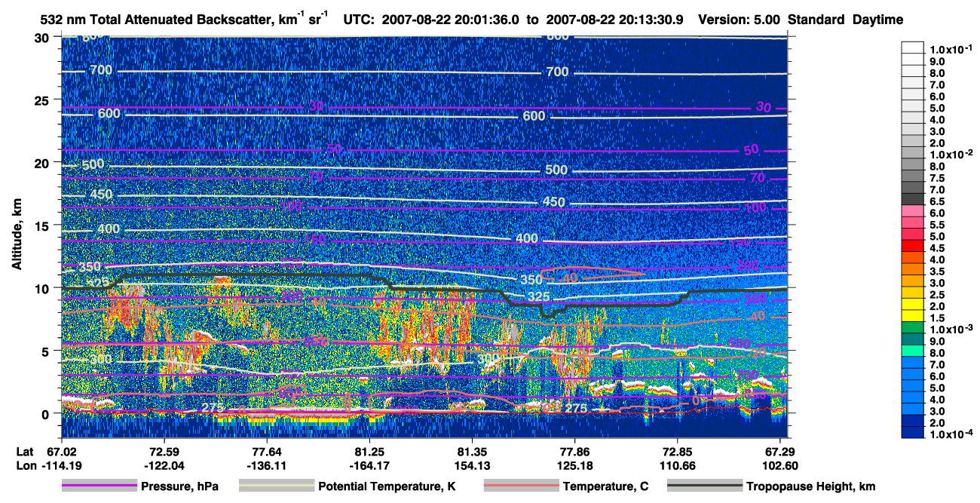980x503 pixels.
Task: Pick the dark blue 1.0x10⁻⁴ swatch
Action: [912, 432]
